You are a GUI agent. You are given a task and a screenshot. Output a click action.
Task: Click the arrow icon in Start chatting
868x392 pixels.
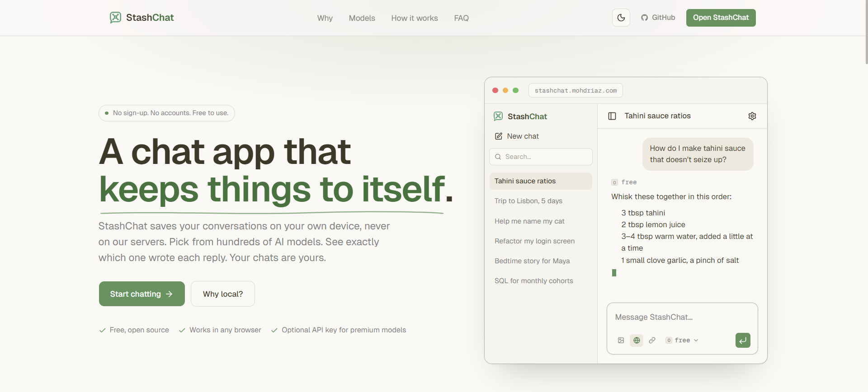(x=170, y=294)
